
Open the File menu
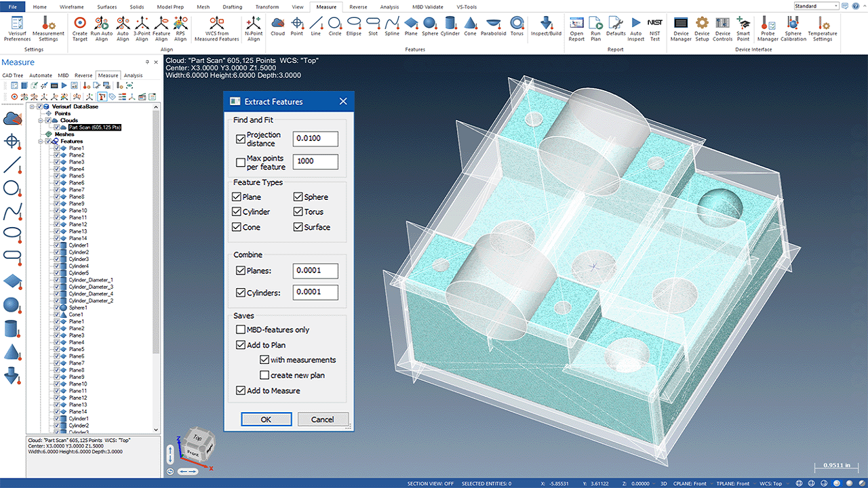[12, 6]
